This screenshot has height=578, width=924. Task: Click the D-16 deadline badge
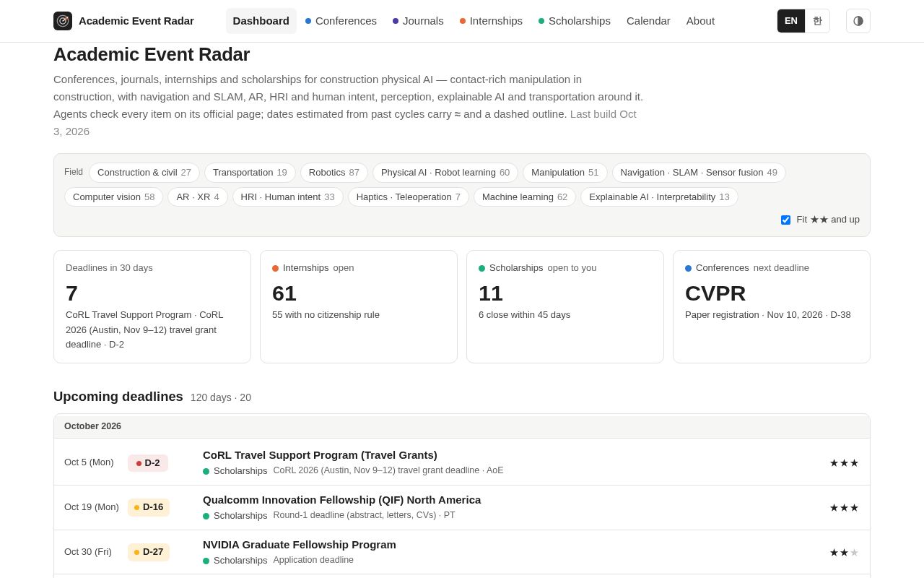tap(149, 507)
